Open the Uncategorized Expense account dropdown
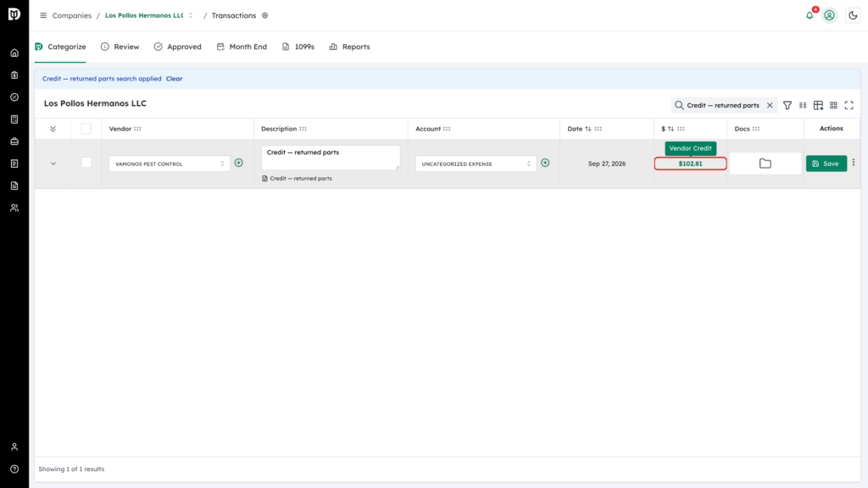868x488 pixels. 476,164
